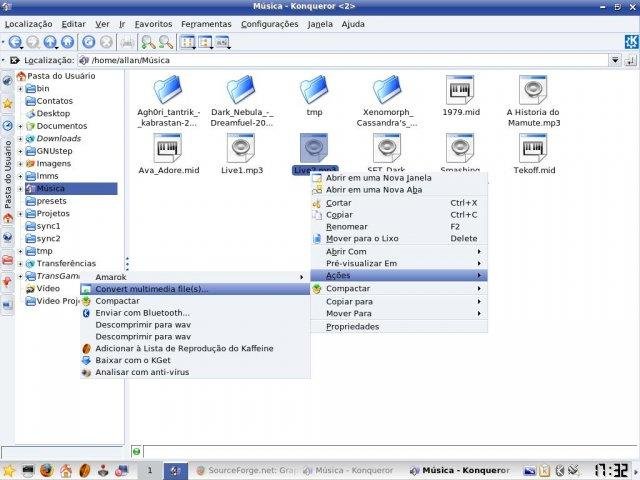Click the bottom filter text field
This screenshot has height=480, width=640.
389,451
